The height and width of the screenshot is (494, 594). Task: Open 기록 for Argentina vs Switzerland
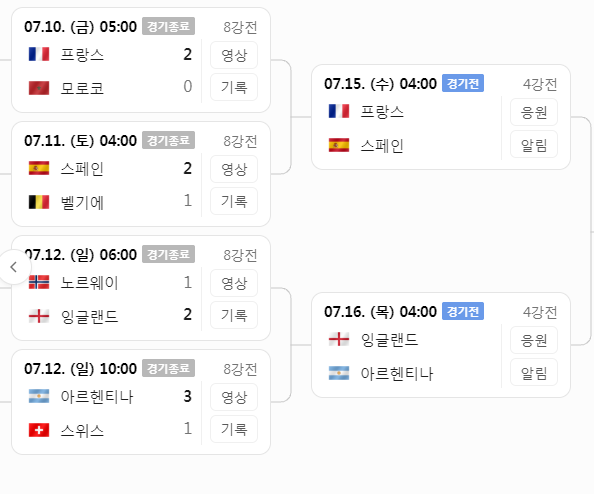(x=234, y=429)
